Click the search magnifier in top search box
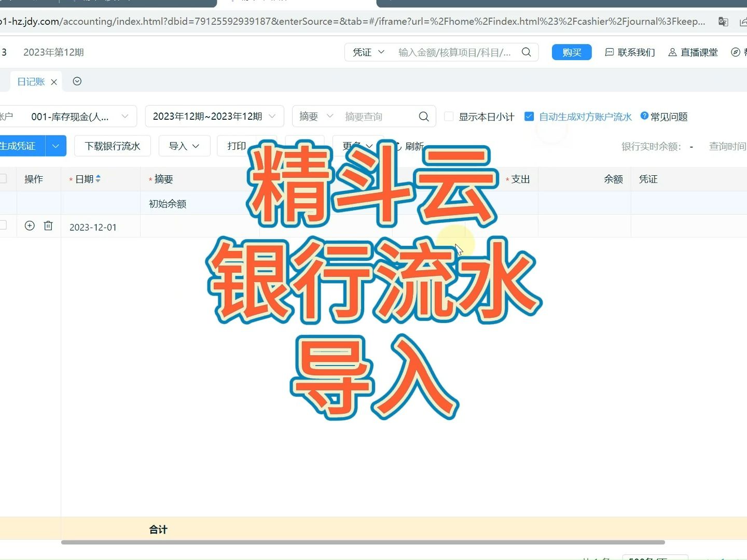 click(x=526, y=52)
